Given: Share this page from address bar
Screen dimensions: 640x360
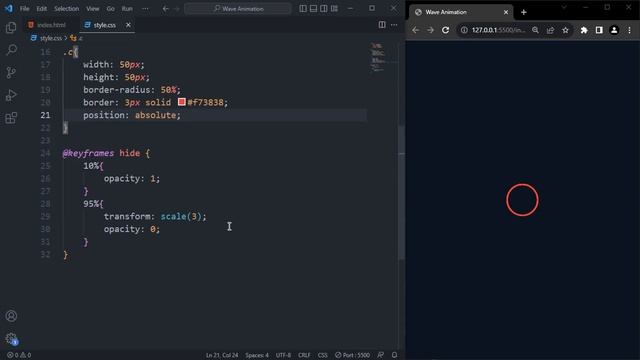Looking at the screenshot, I should tap(550, 30).
